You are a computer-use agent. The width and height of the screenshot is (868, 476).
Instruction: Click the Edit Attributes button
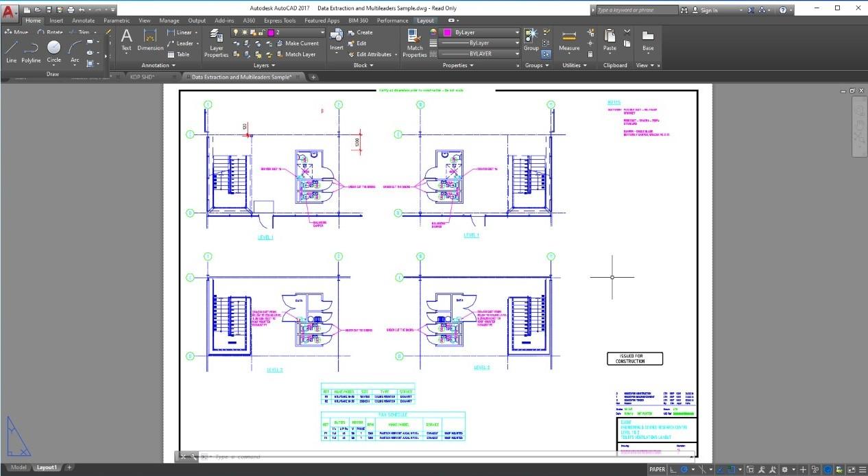pyautogui.click(x=372, y=54)
